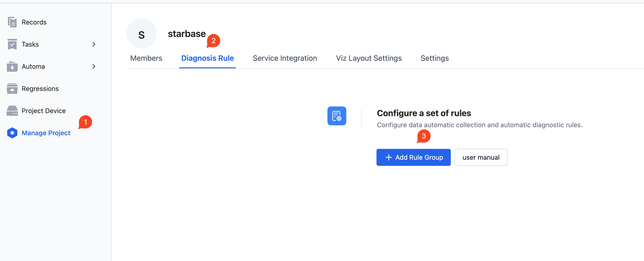Expand the Tasks submenu chevron
This screenshot has height=261, width=644.
tap(94, 45)
